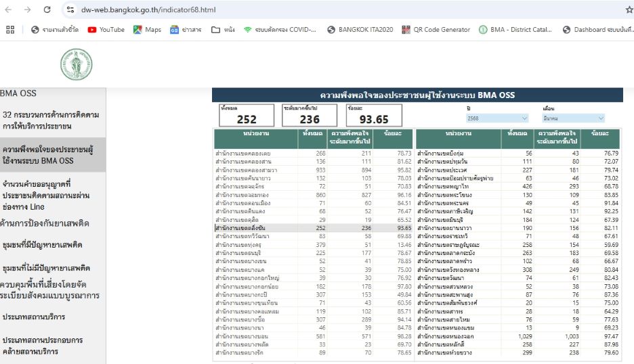Open the YouTube bookmark
Image resolution: width=634 pixels, height=364 pixels.
106,30
